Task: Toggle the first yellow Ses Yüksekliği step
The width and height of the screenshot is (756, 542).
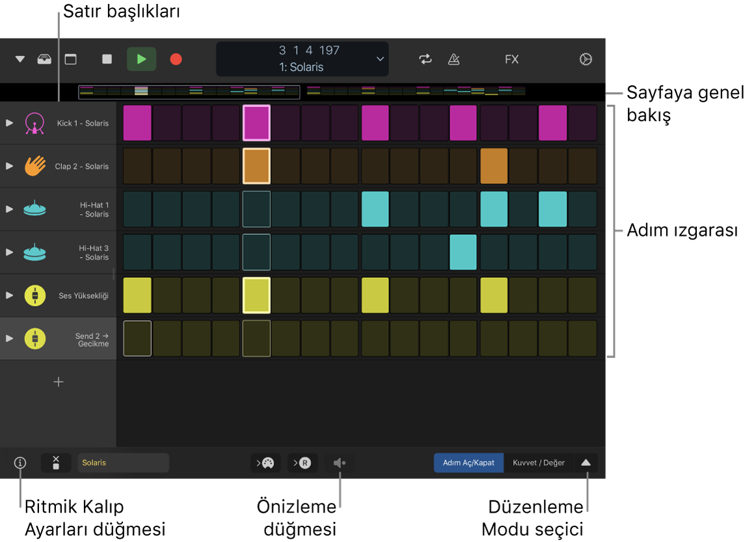Action: pyautogui.click(x=137, y=295)
